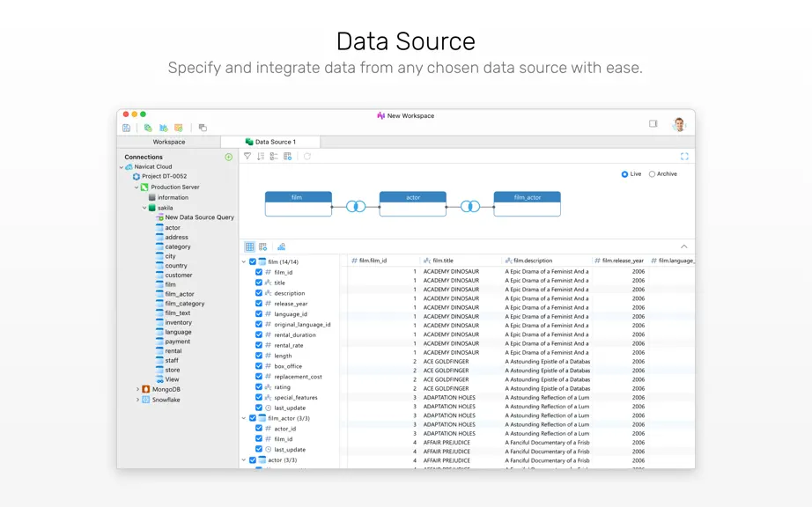The height and width of the screenshot is (507, 812).
Task: Select Project DT-0052 in the connections tree
Action: [x=164, y=176]
